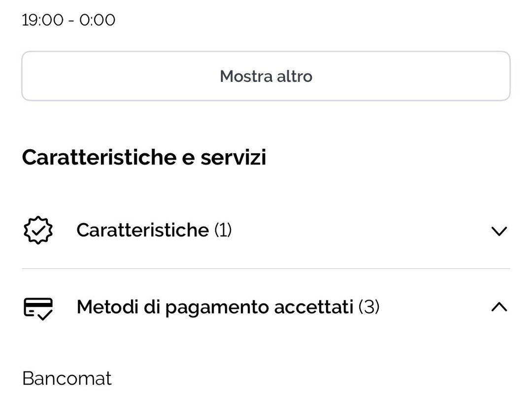
Task: Tap the Mostra altro button
Action: 266,76
